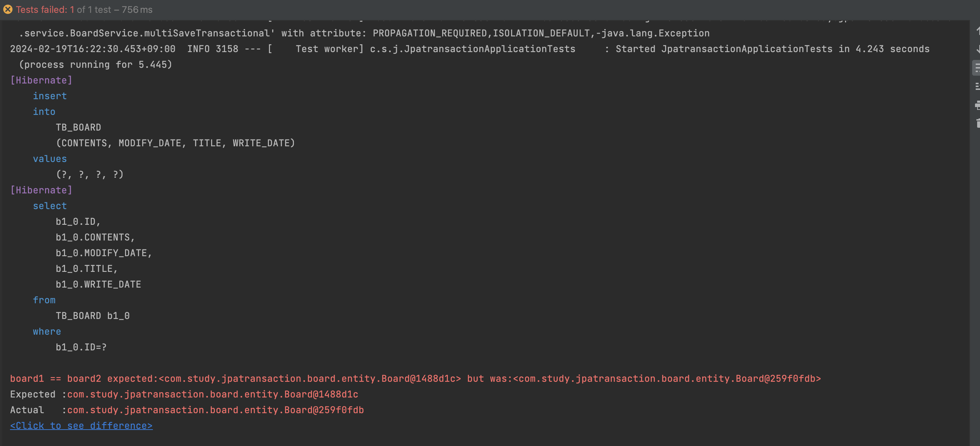Click the TB_BOARD table name in insert statement
The image size is (980, 446).
coord(78,127)
